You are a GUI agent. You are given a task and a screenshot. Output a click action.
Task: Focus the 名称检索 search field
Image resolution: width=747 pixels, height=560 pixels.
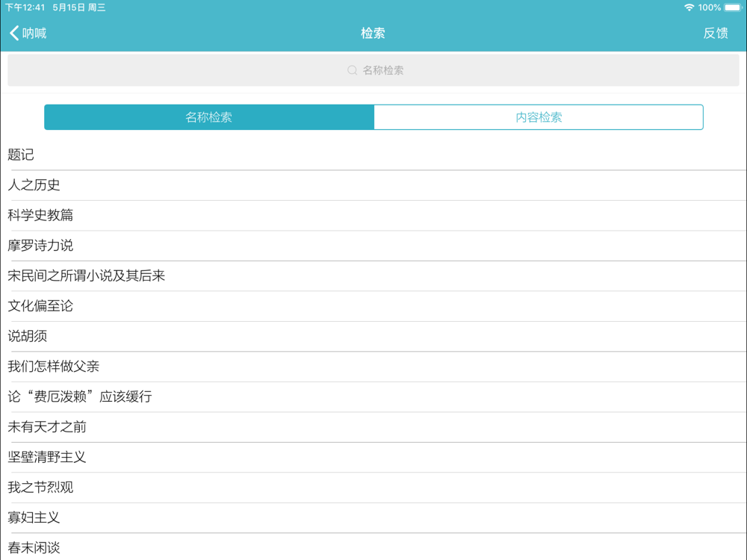click(x=373, y=70)
